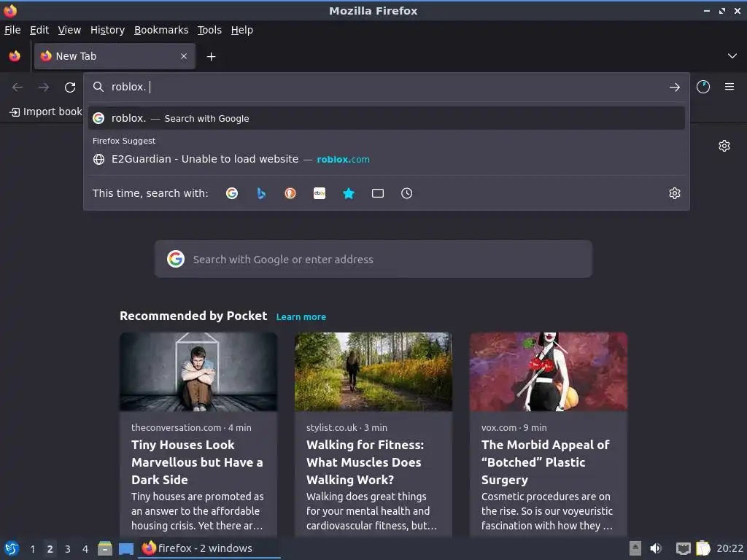
Task: Search bookmarks using the star icon
Action: [x=349, y=193]
